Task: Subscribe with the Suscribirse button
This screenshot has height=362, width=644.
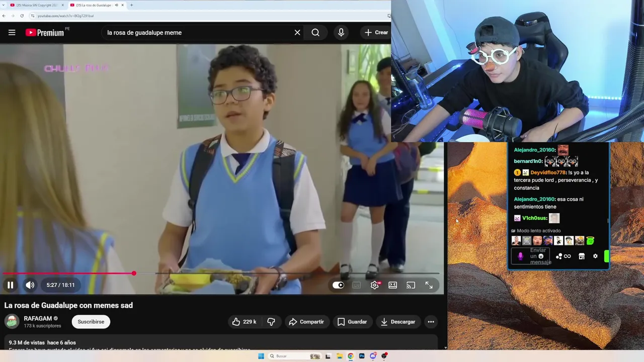Action: pyautogui.click(x=91, y=322)
